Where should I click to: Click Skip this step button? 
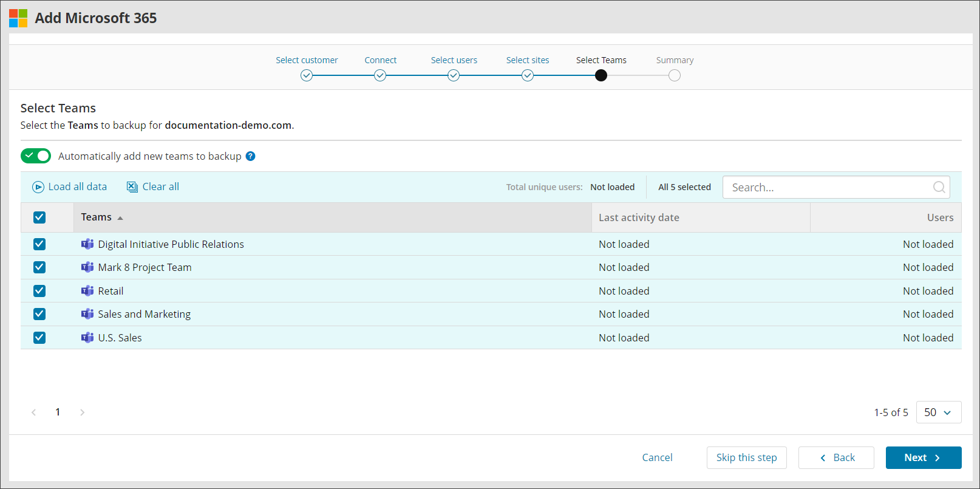[746, 458]
